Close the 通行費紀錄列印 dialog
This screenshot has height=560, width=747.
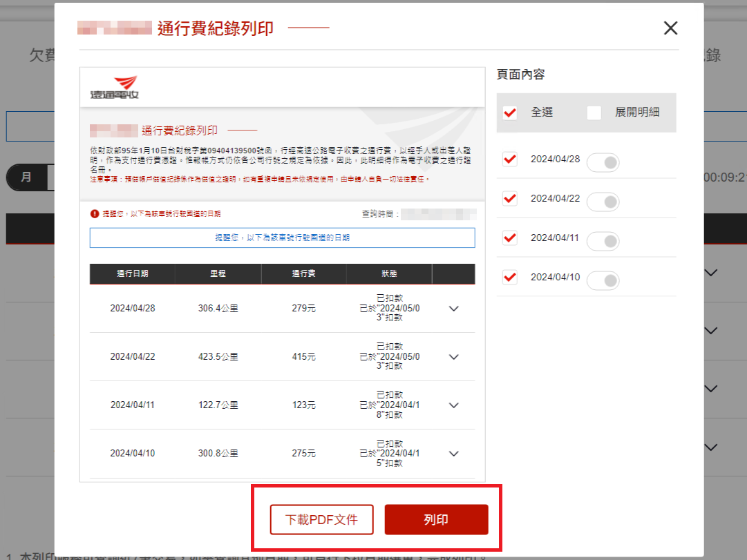point(670,28)
